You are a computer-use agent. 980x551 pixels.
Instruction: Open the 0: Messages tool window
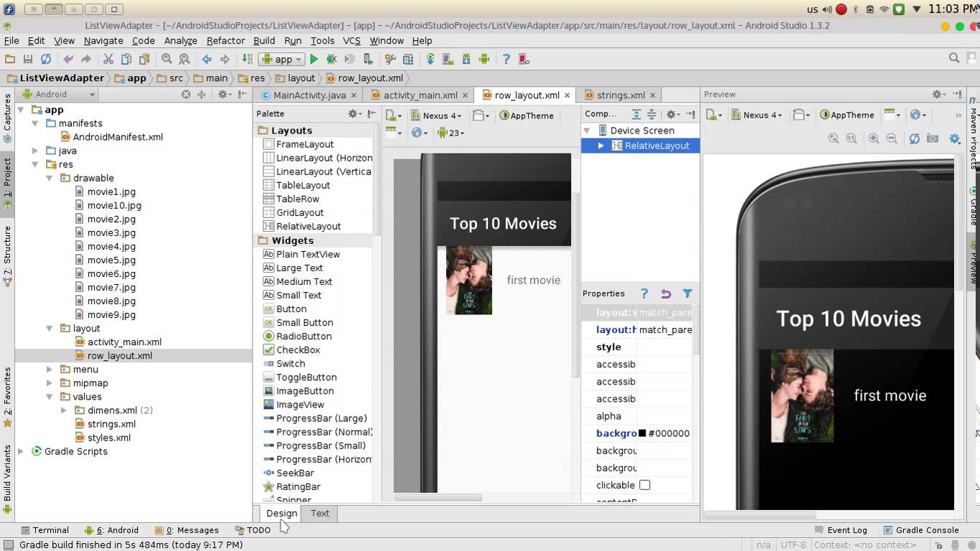[x=187, y=530]
